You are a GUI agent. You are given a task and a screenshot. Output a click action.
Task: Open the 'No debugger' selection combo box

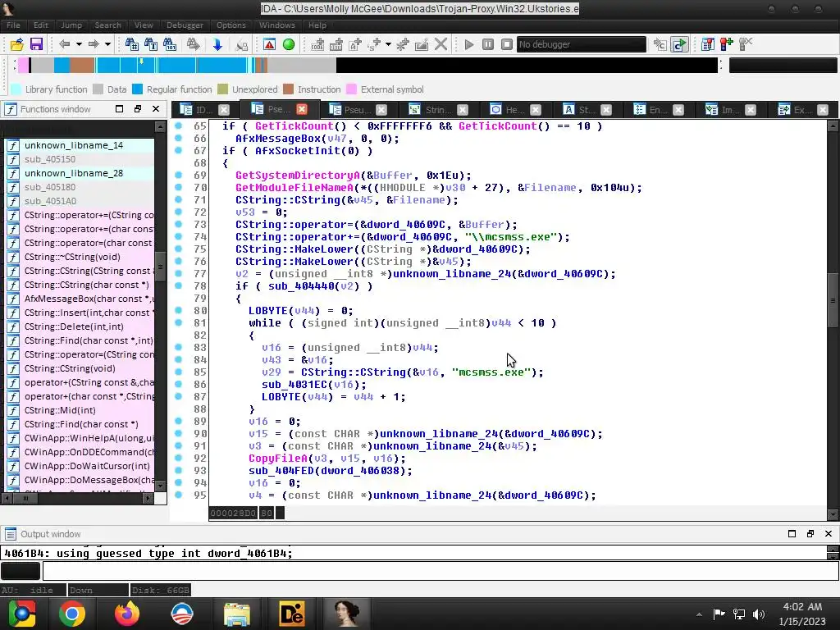click(582, 44)
